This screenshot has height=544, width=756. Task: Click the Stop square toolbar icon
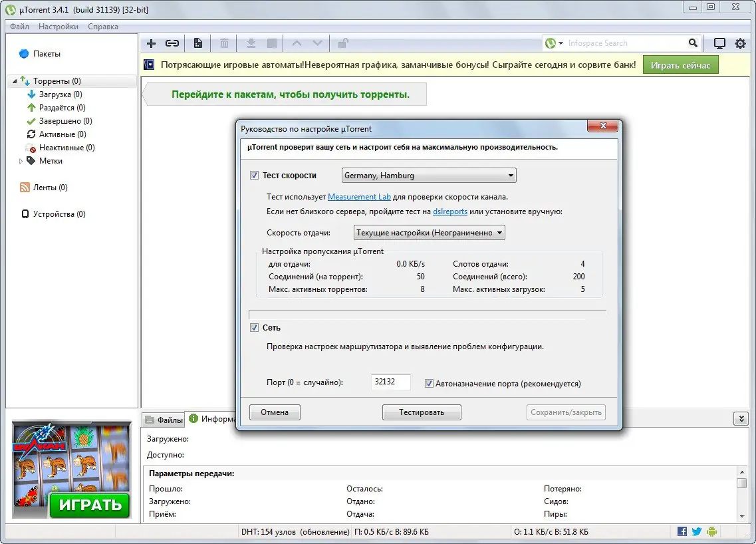point(272,43)
